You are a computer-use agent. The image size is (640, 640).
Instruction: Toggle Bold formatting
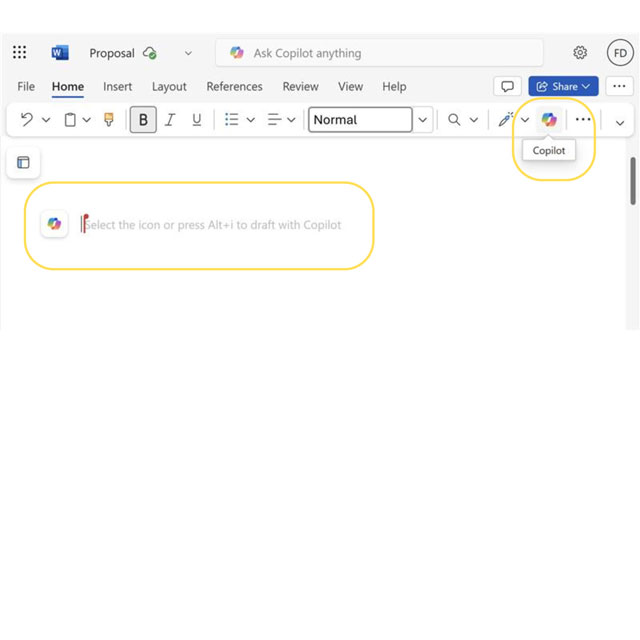[143, 120]
